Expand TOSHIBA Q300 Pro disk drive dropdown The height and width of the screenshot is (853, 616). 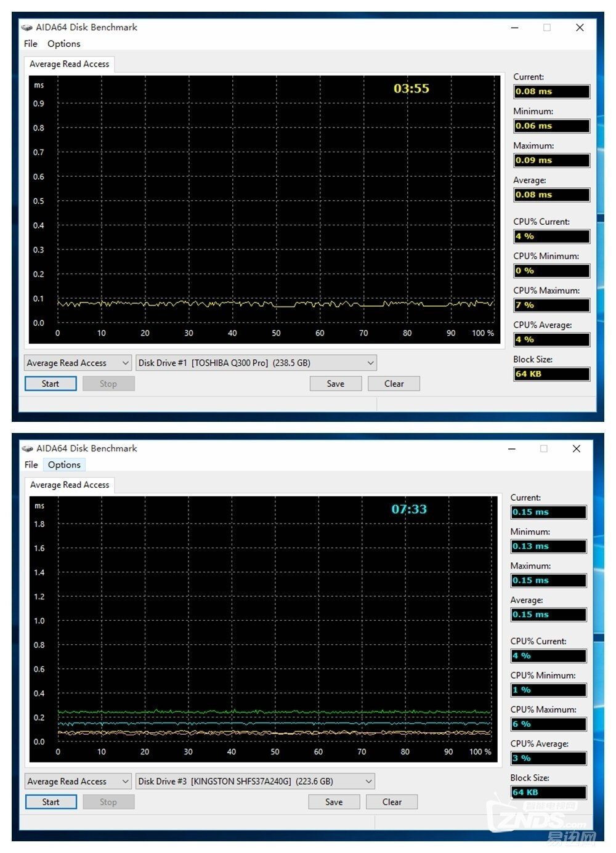click(256, 363)
